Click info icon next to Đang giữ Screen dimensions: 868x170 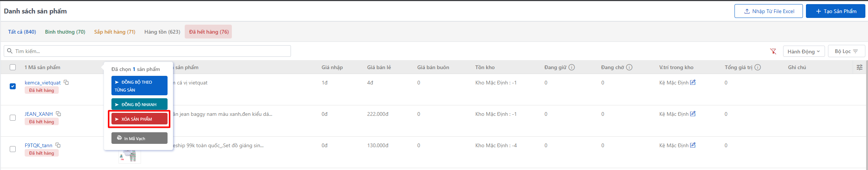pos(571,67)
